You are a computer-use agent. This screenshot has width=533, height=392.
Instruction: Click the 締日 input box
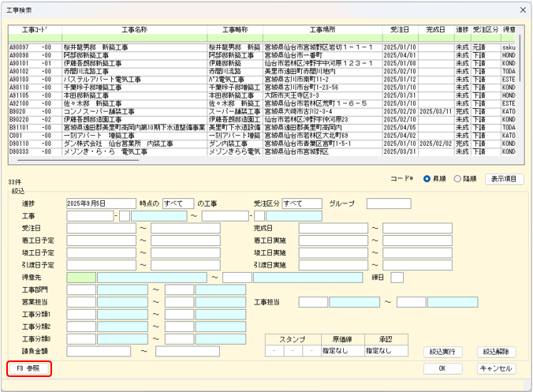tap(397, 277)
